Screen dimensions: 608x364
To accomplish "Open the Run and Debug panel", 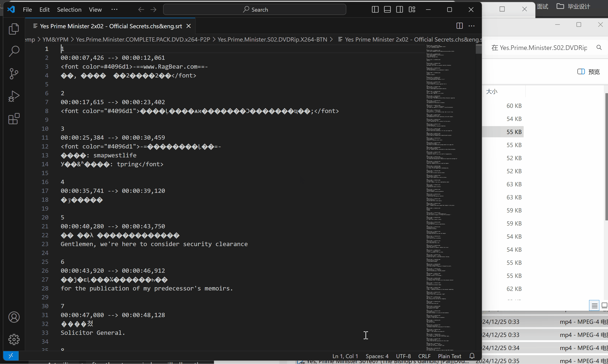I will pyautogui.click(x=14, y=96).
